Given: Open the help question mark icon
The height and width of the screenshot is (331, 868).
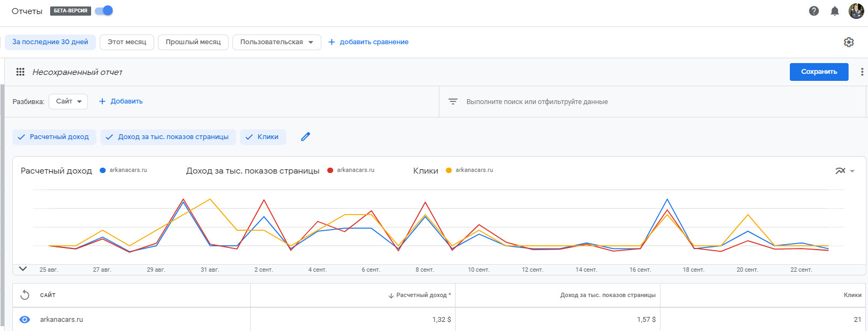Looking at the screenshot, I should tap(814, 11).
